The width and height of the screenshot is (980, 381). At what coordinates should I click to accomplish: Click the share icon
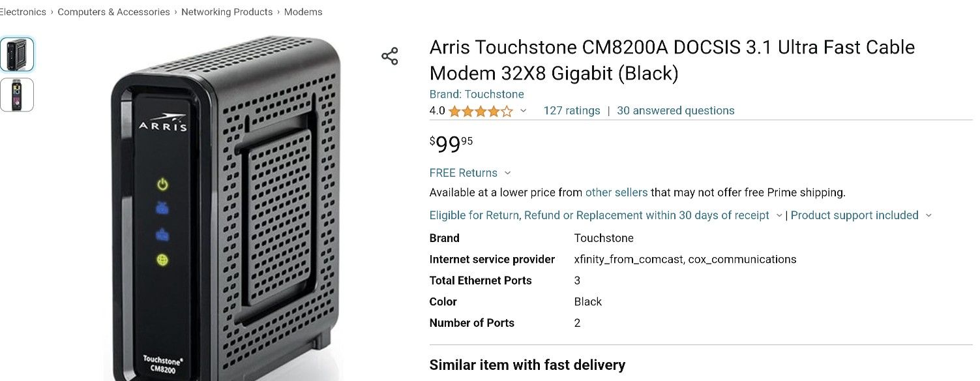pyautogui.click(x=390, y=57)
